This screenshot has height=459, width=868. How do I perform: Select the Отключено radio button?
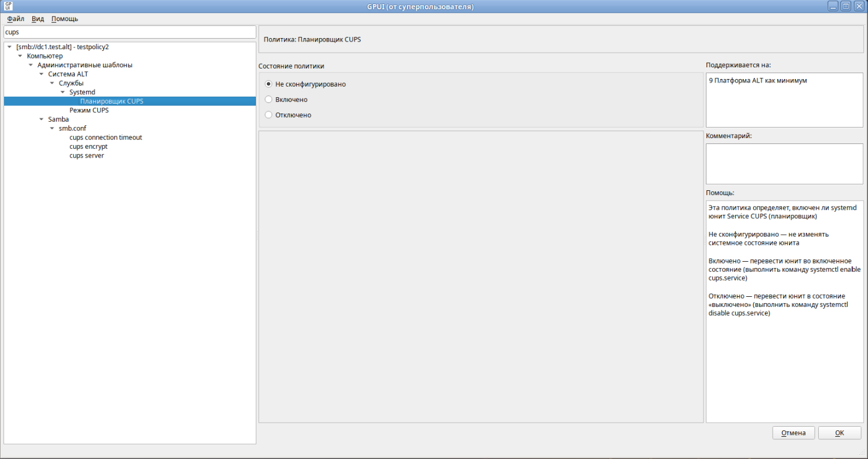pos(269,115)
